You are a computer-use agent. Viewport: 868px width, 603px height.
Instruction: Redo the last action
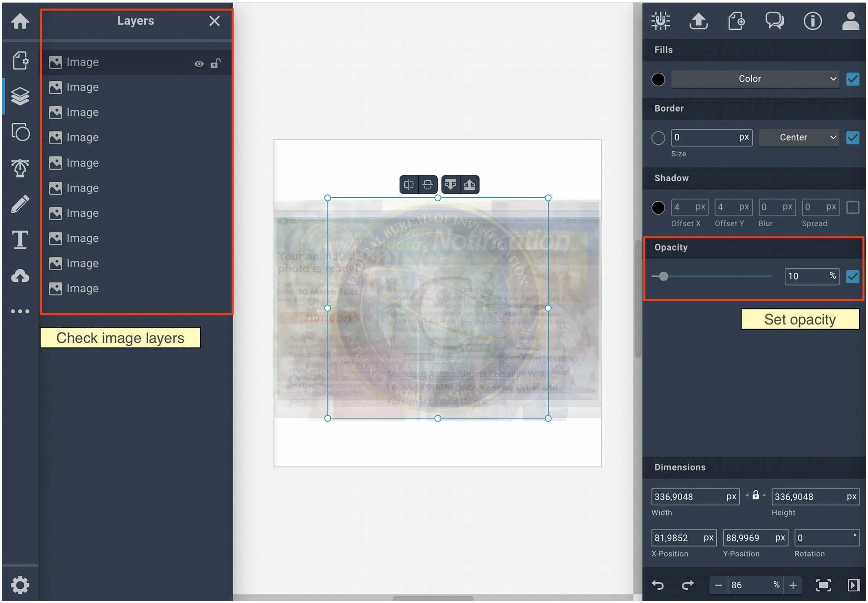pos(688,585)
